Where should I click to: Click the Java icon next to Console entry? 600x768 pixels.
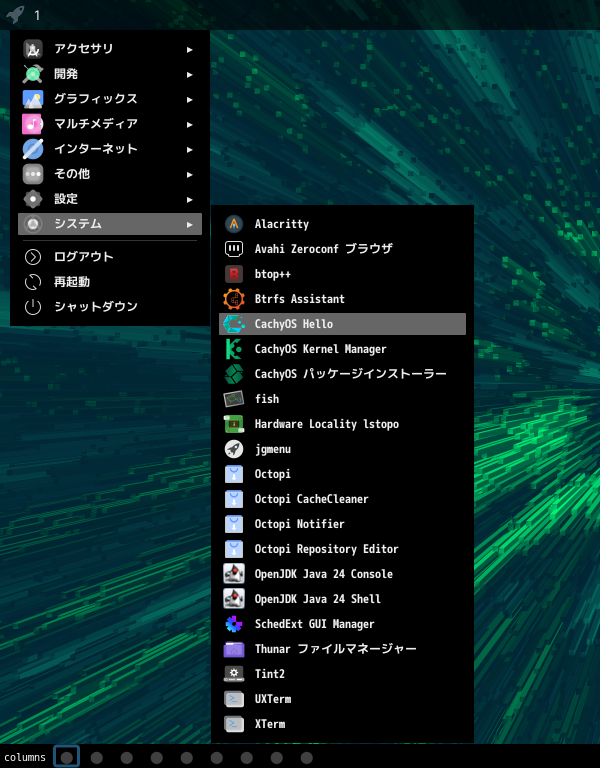point(234,574)
